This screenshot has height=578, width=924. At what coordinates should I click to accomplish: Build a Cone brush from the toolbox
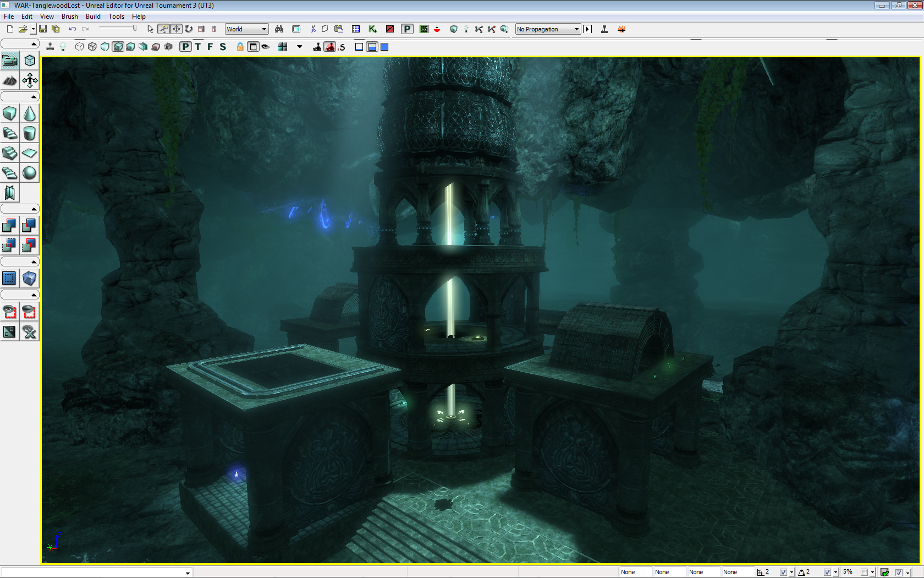pyautogui.click(x=30, y=113)
